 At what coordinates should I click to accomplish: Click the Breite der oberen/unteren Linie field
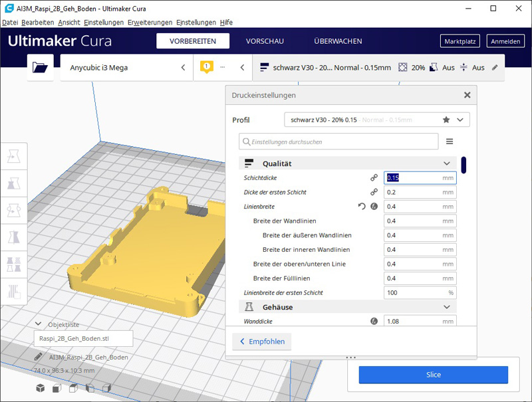[420, 264]
